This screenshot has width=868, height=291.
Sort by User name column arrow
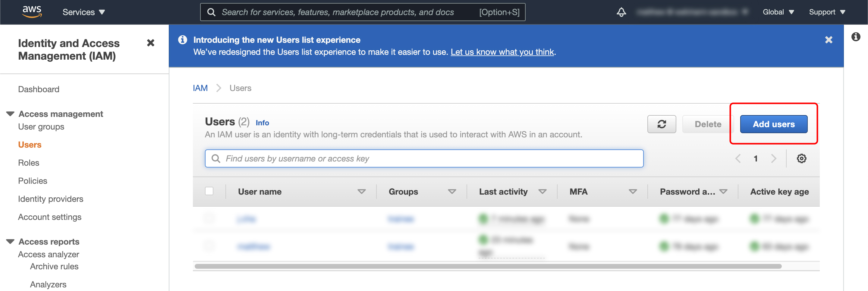361,191
